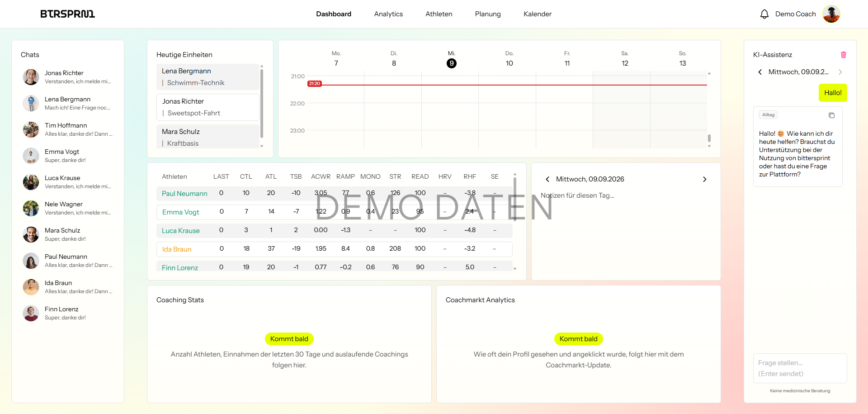The image size is (868, 414).
Task: Open athlete Emma Vogt link
Action: coord(180,212)
